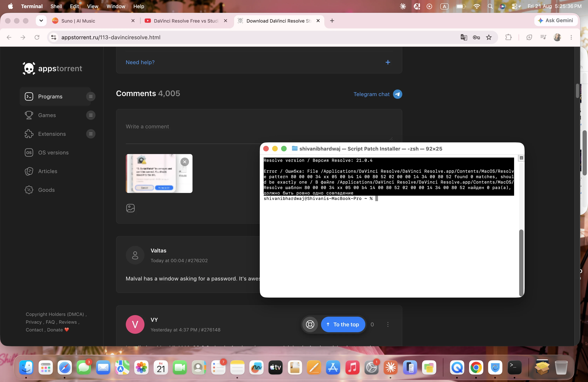Image resolution: width=588 pixels, height=382 pixels.
Task: Expand the Extensions submenu list
Action: [x=91, y=134]
